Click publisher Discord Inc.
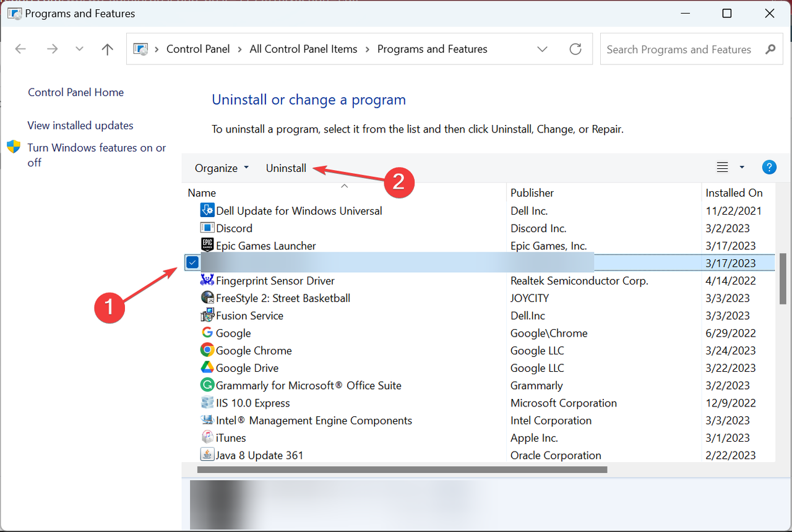792x532 pixels. (x=538, y=228)
